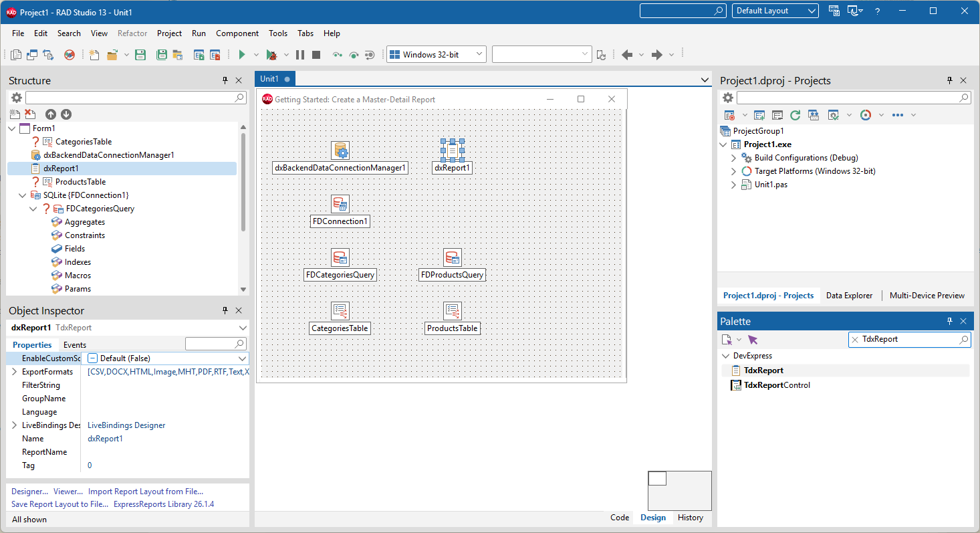Open the Project menu
The image size is (980, 533).
pyautogui.click(x=169, y=33)
